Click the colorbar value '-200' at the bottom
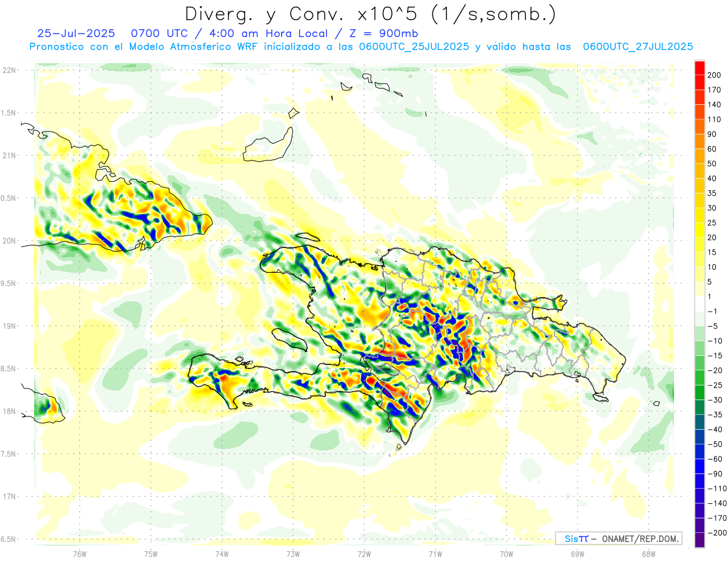 pos(716,533)
